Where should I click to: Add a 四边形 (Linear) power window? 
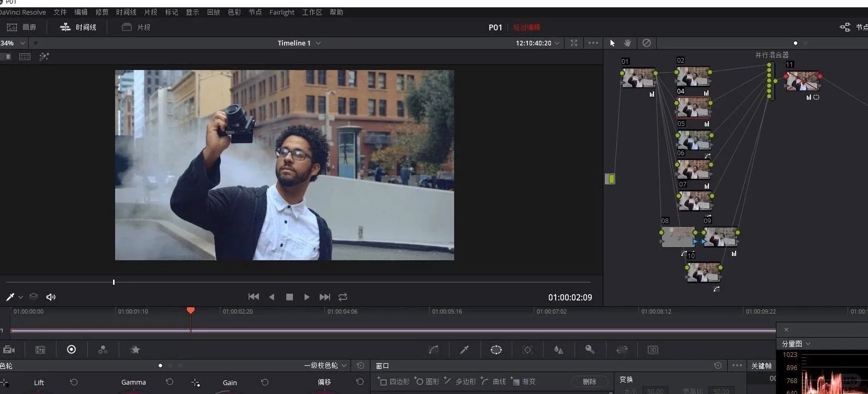pyautogui.click(x=393, y=381)
